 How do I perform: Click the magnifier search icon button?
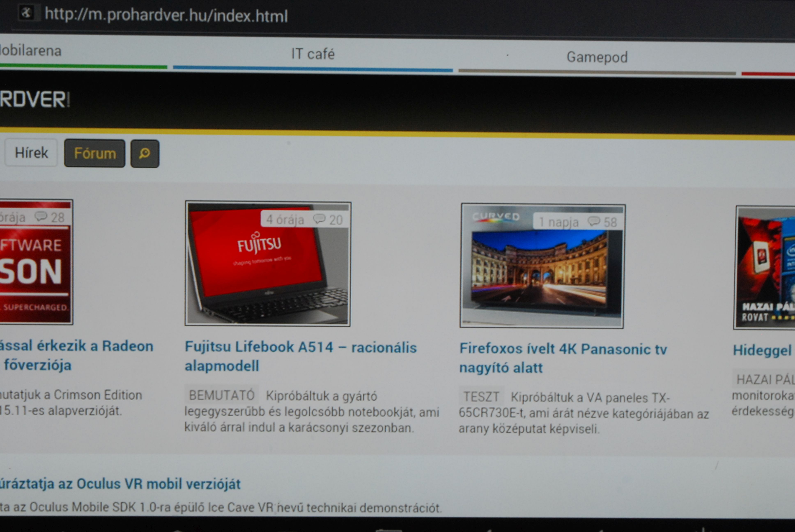[x=145, y=154]
